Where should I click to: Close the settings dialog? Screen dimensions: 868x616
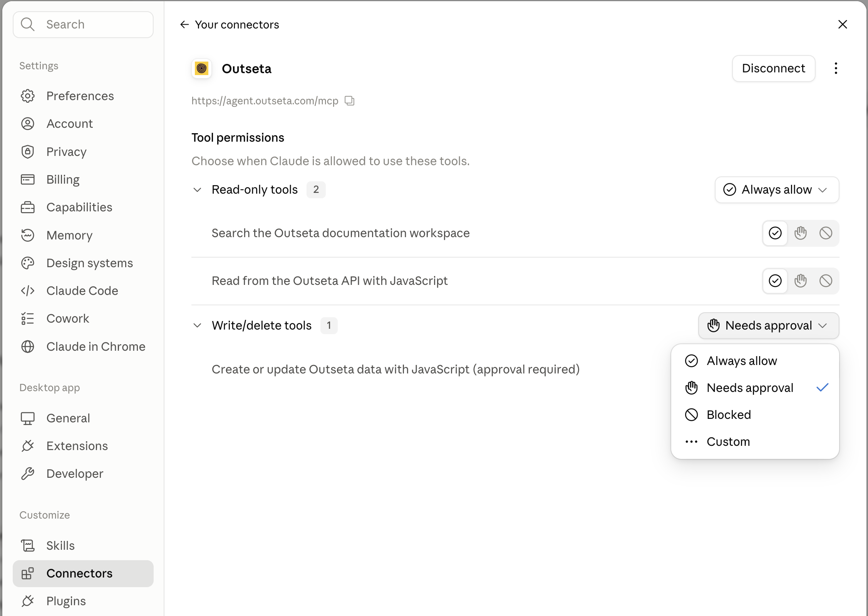pos(843,24)
